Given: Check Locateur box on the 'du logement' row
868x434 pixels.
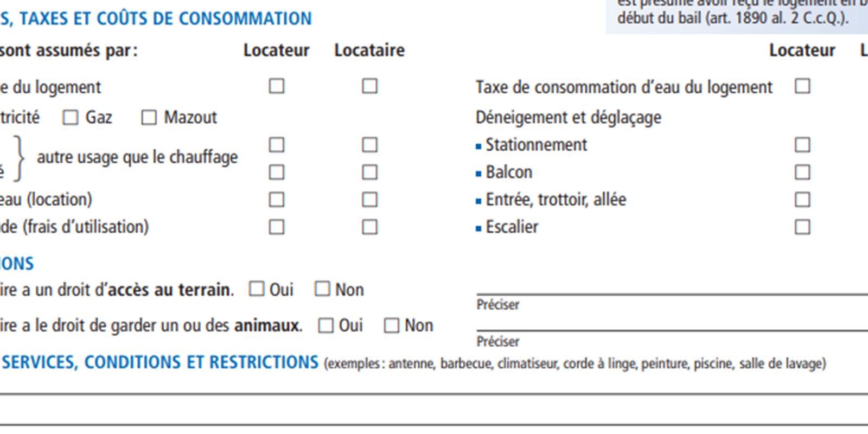Looking at the screenshot, I should pos(277,86).
